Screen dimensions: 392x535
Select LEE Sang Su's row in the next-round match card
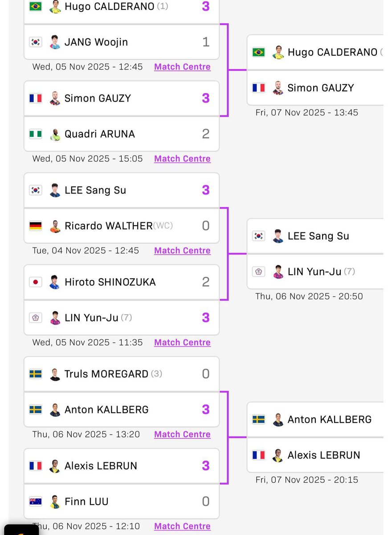click(315, 236)
